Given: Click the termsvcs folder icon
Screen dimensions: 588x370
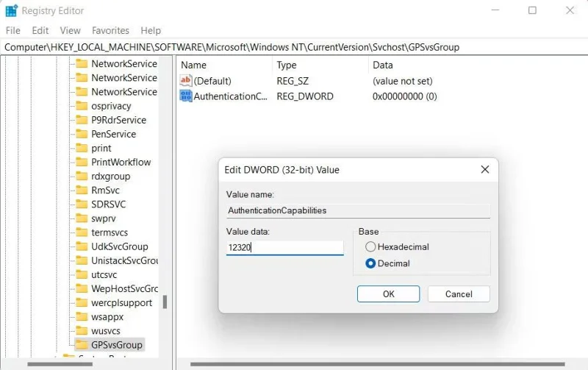Looking at the screenshot, I should point(82,232).
